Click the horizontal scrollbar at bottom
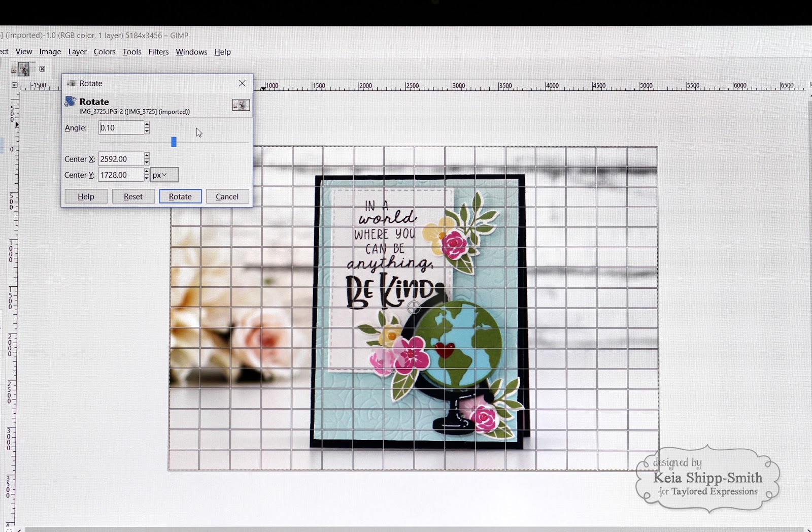Viewport: 812px width, 532px height. pos(414,529)
